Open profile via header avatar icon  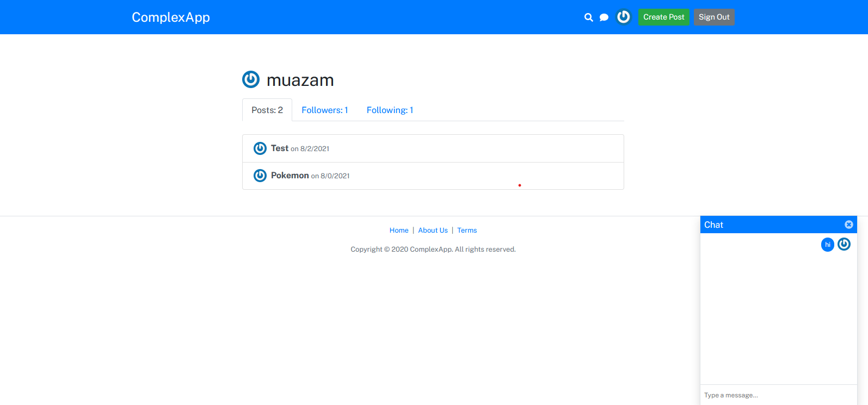pos(623,17)
